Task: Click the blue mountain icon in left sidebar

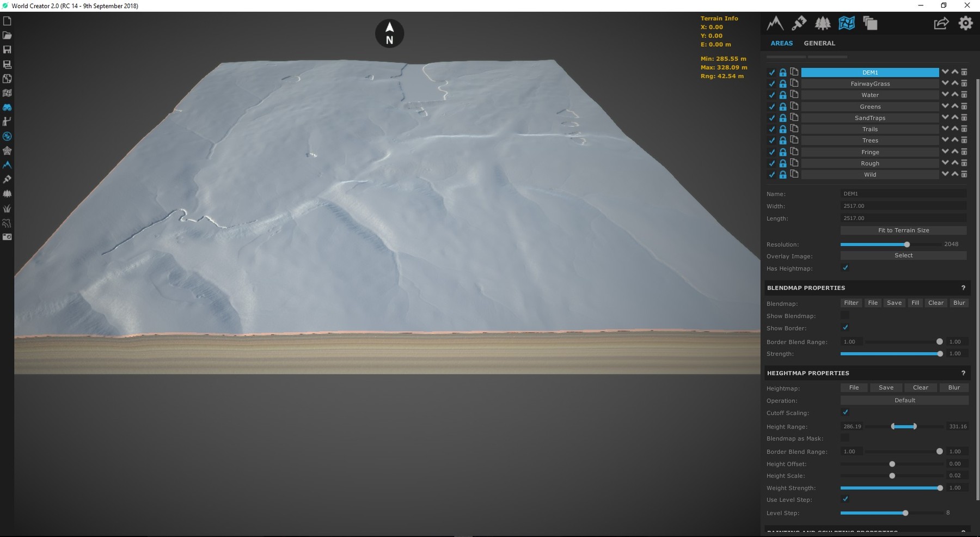Action: (7, 164)
